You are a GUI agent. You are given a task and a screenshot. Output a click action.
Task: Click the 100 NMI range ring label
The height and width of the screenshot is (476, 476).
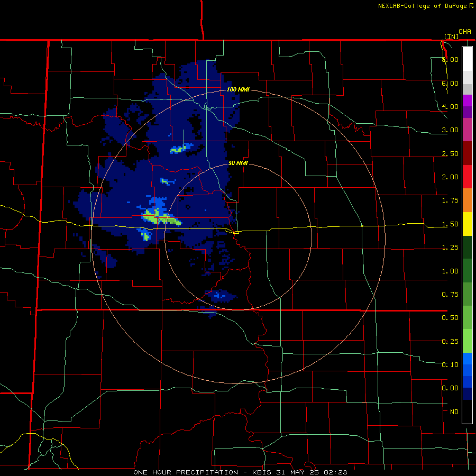pyautogui.click(x=238, y=89)
